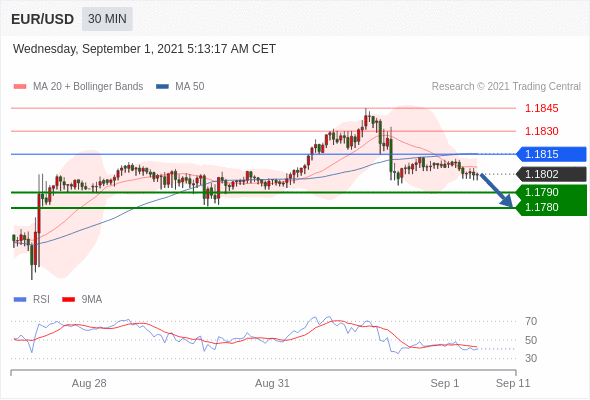Viewport: 590px width, 400px height.
Task: Click the 30 MIN timeframe badge
Action: point(107,19)
